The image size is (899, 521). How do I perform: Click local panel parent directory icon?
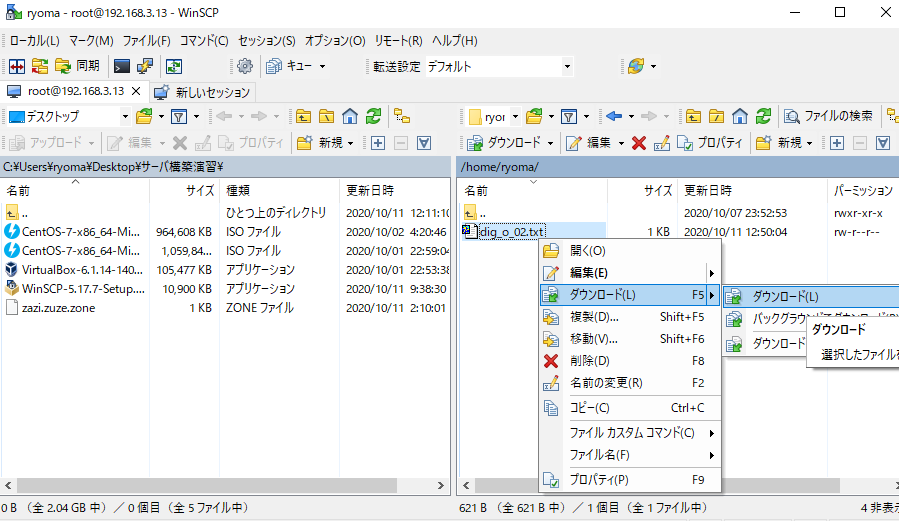click(303, 116)
